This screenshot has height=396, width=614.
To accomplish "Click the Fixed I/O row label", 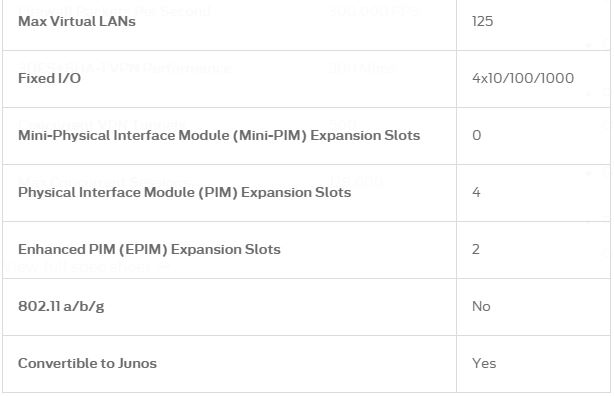I will click(49, 78).
